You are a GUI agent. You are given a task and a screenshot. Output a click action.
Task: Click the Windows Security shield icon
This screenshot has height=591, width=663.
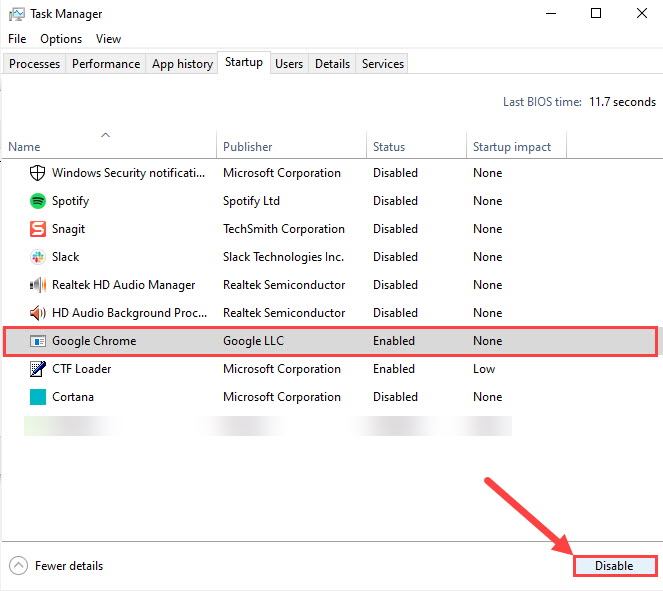click(38, 173)
